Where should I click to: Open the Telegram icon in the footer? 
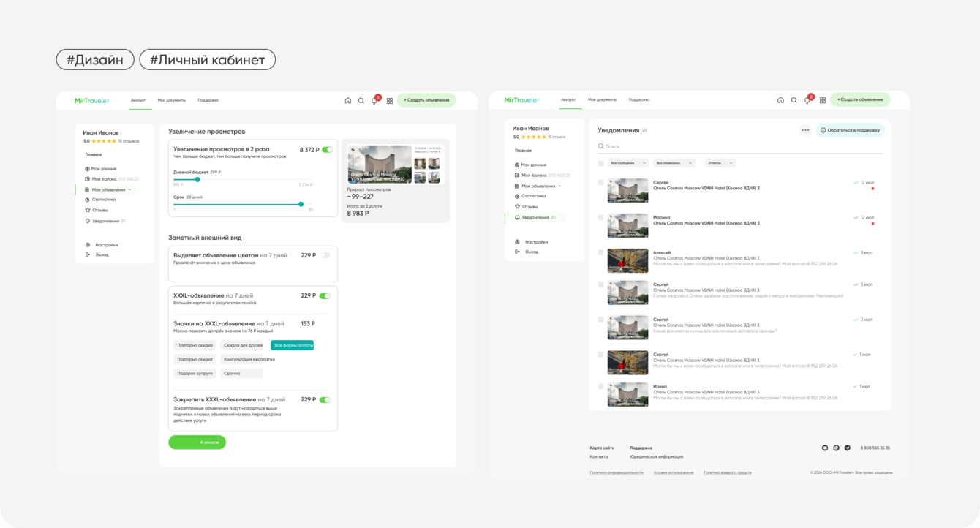(x=848, y=448)
